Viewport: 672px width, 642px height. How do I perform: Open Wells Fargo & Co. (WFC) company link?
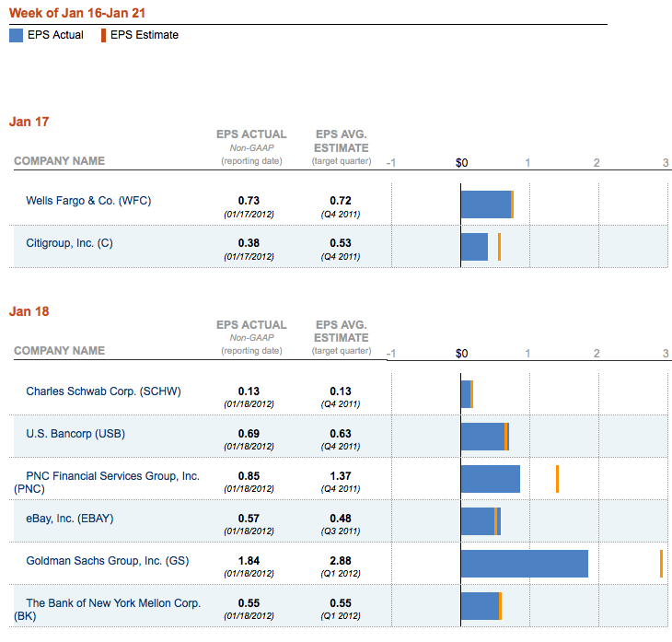pos(88,201)
